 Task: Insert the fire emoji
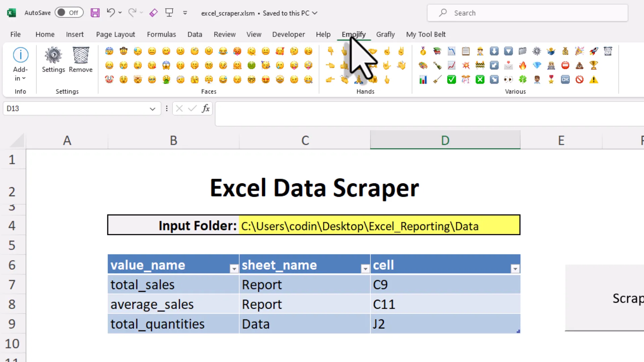tap(523, 65)
